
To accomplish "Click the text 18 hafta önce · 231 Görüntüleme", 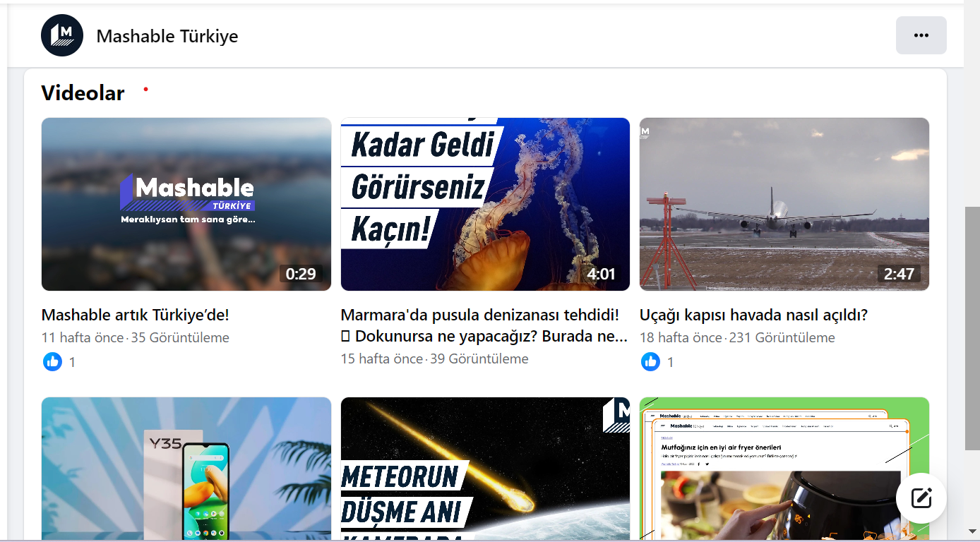I will 737,337.
